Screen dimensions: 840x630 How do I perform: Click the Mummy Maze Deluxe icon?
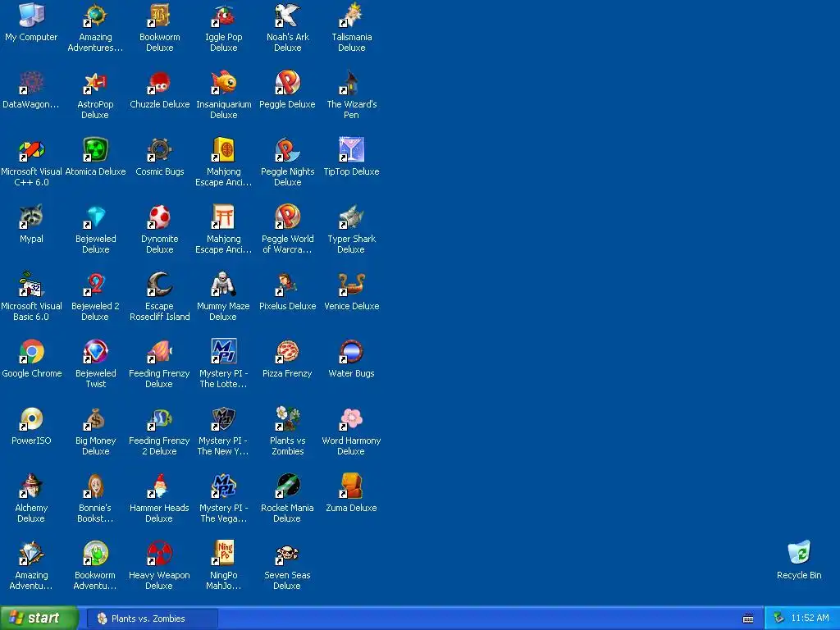pos(223,284)
